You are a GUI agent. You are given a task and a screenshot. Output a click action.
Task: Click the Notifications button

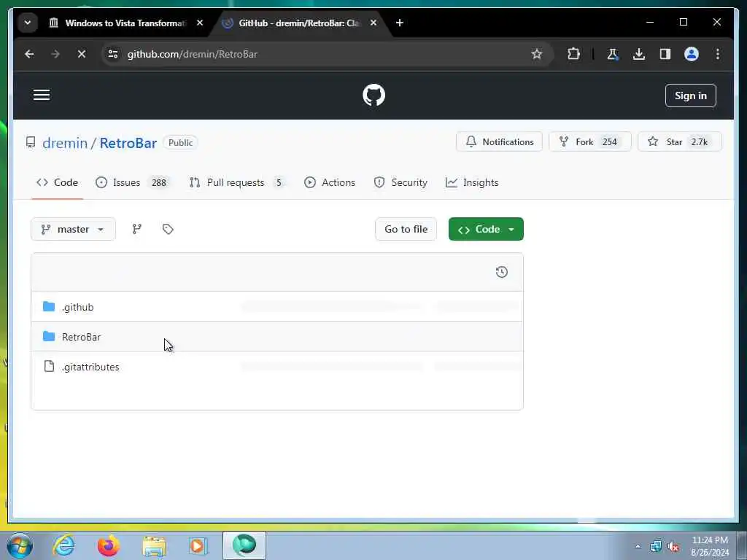(x=499, y=142)
